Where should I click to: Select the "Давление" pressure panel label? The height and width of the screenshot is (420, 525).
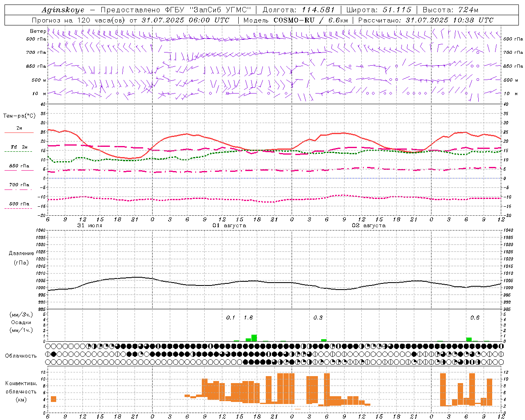pyautogui.click(x=21, y=253)
